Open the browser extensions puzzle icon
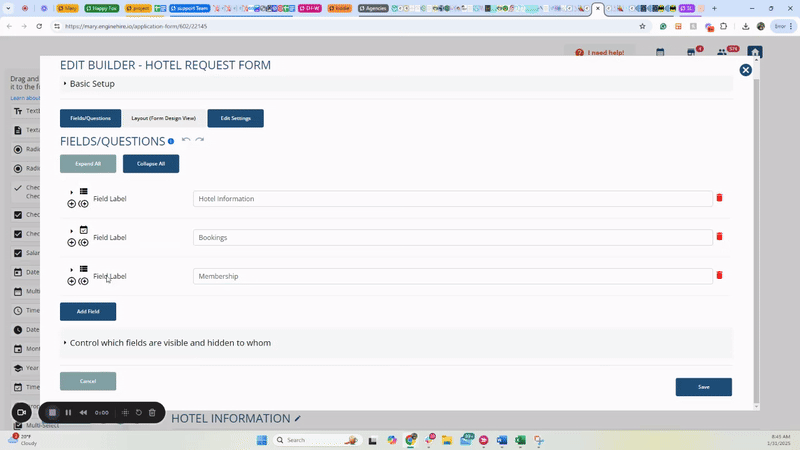 tap(723, 26)
